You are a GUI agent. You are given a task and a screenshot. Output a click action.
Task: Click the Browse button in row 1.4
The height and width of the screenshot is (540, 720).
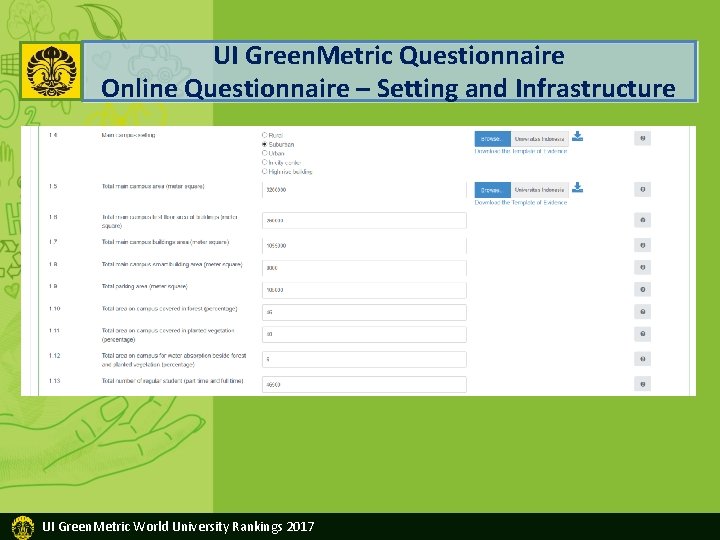492,139
